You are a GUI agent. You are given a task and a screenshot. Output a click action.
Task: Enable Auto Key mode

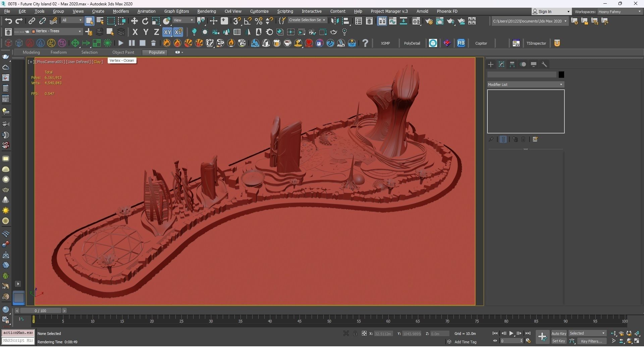click(x=559, y=333)
